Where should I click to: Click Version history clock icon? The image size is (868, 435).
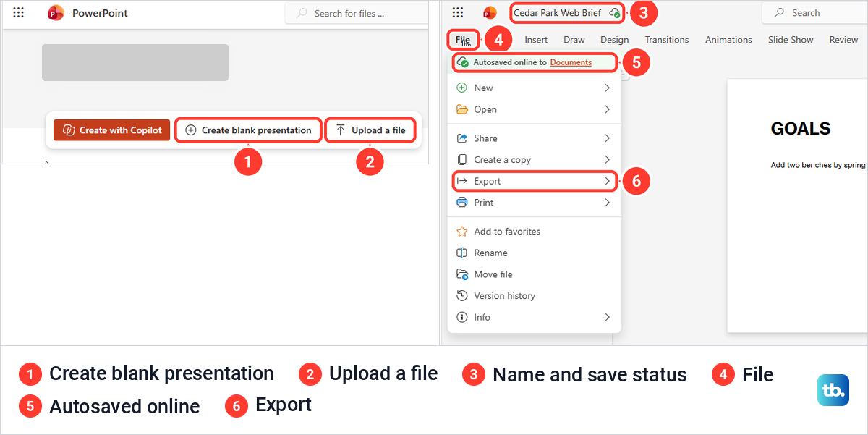pos(462,295)
